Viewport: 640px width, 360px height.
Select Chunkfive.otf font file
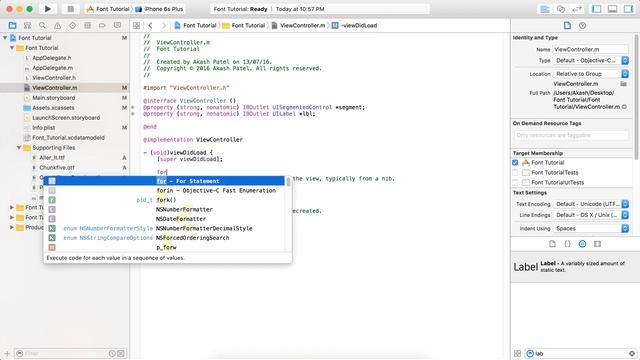click(57, 167)
